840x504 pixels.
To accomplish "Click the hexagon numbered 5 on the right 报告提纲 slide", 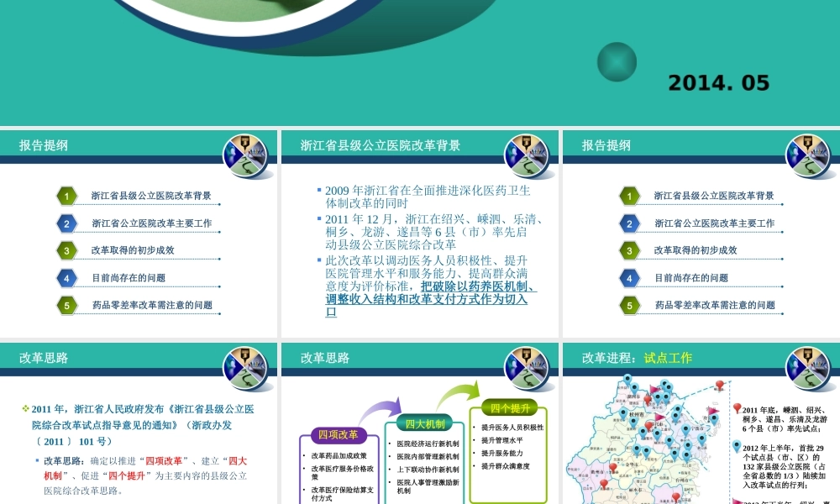I will click(630, 306).
